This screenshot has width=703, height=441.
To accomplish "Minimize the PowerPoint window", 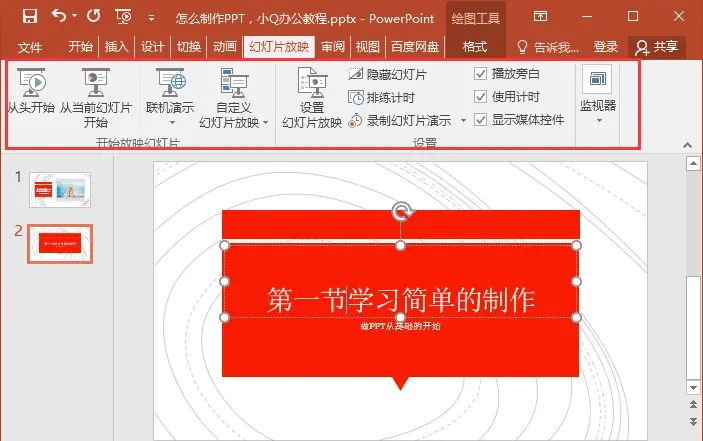I will [587, 17].
